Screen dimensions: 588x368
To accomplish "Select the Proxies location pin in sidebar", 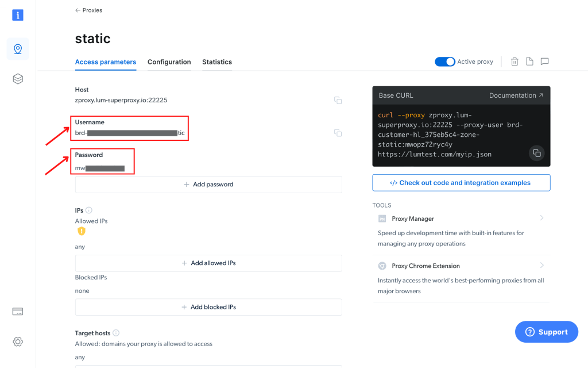I will click(x=17, y=49).
